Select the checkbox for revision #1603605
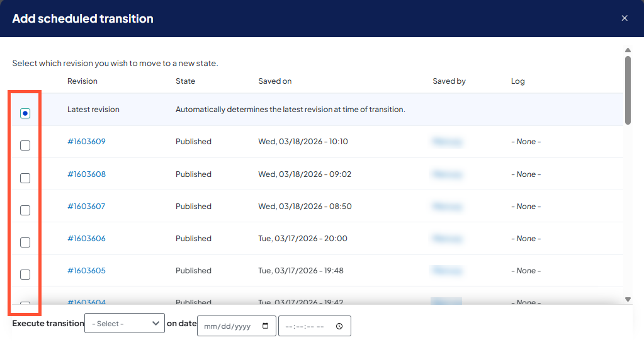644x347 pixels. pos(25,275)
